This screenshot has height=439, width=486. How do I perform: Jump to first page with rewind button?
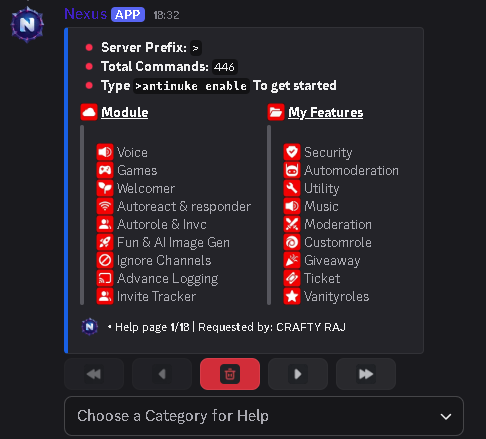coord(94,374)
